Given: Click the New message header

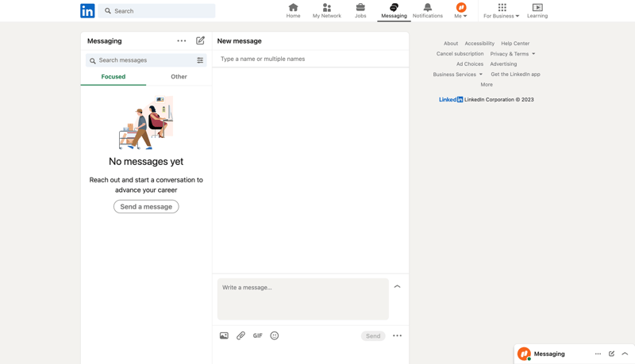Looking at the screenshot, I should (240, 41).
